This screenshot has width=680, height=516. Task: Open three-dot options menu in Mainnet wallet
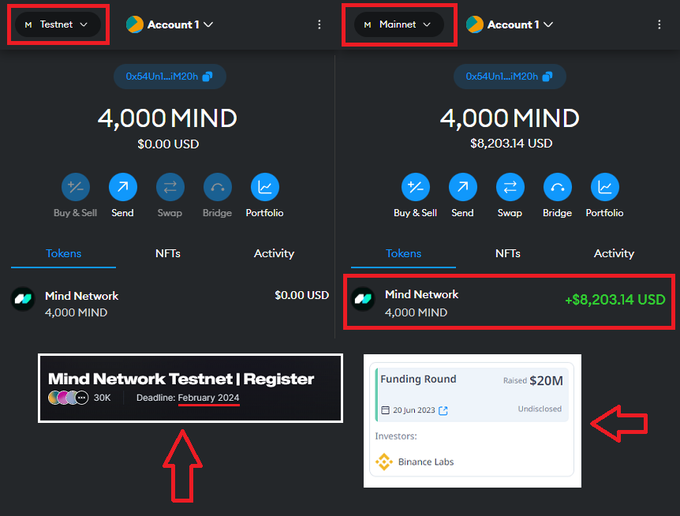click(x=659, y=25)
